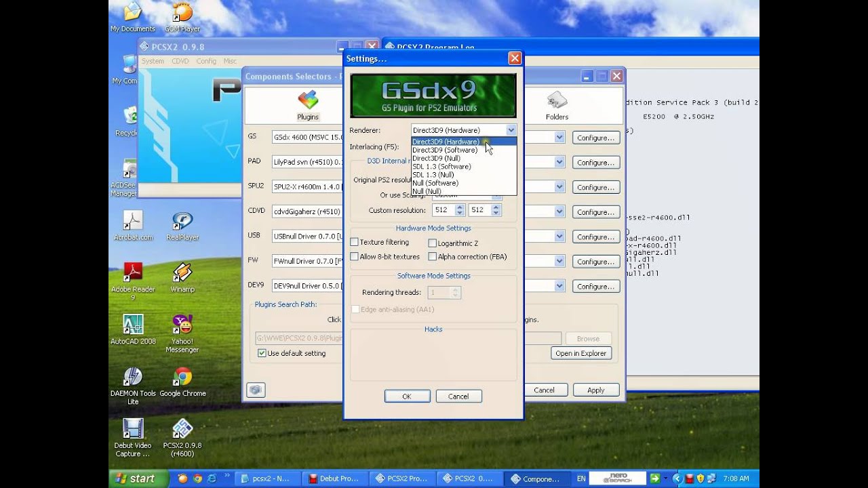This screenshot has width=868, height=488.
Task: Click the security shield tray icon
Action: (x=701, y=479)
